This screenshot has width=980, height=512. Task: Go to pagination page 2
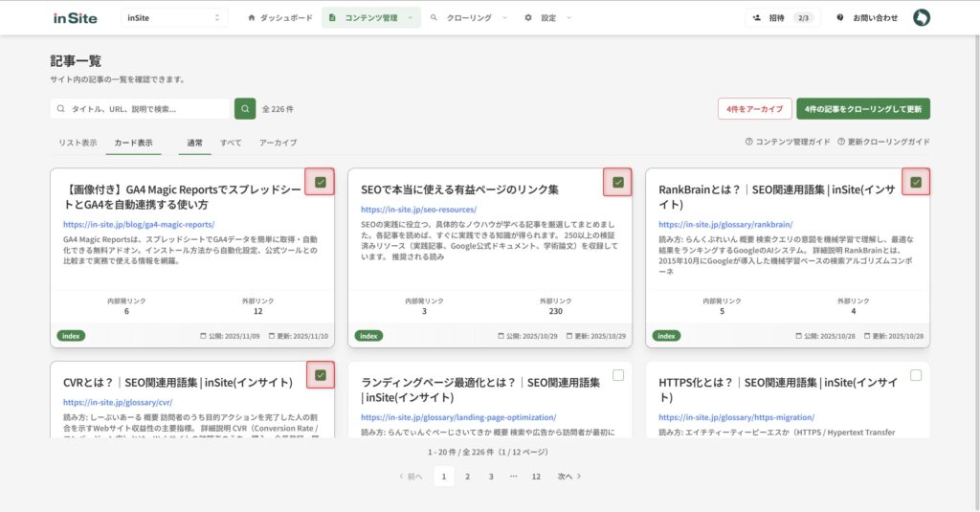[467, 477]
